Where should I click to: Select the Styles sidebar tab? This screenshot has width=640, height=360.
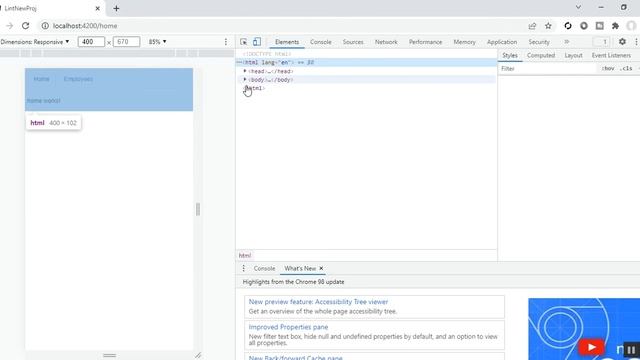(510, 55)
